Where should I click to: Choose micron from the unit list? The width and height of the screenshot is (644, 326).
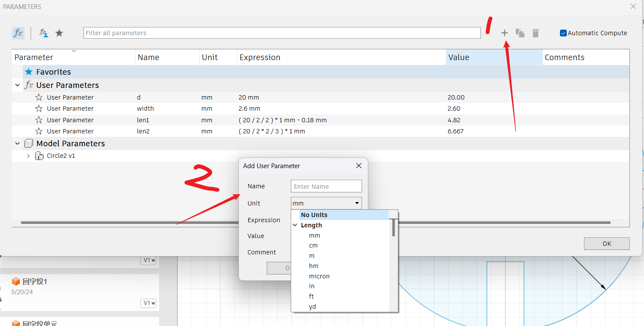point(319,276)
